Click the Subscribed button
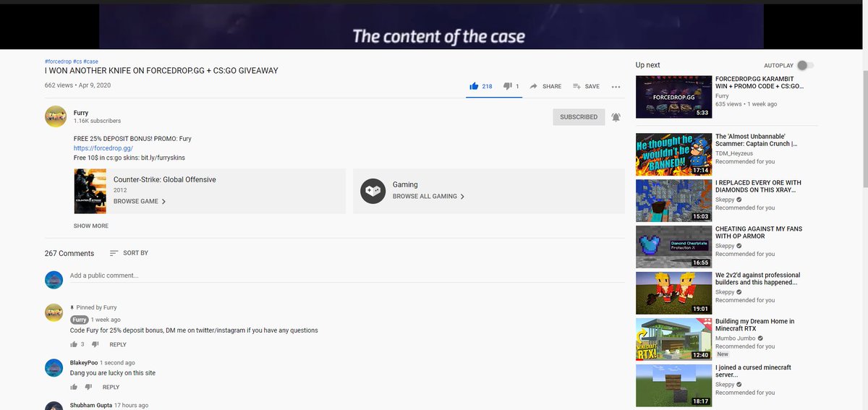The image size is (868, 410). coord(579,116)
